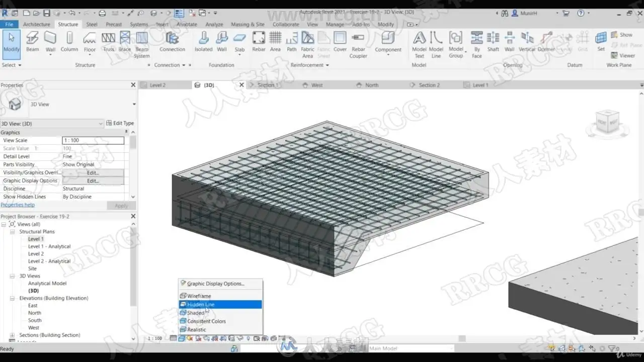Open the Beam System tool

coord(142,44)
